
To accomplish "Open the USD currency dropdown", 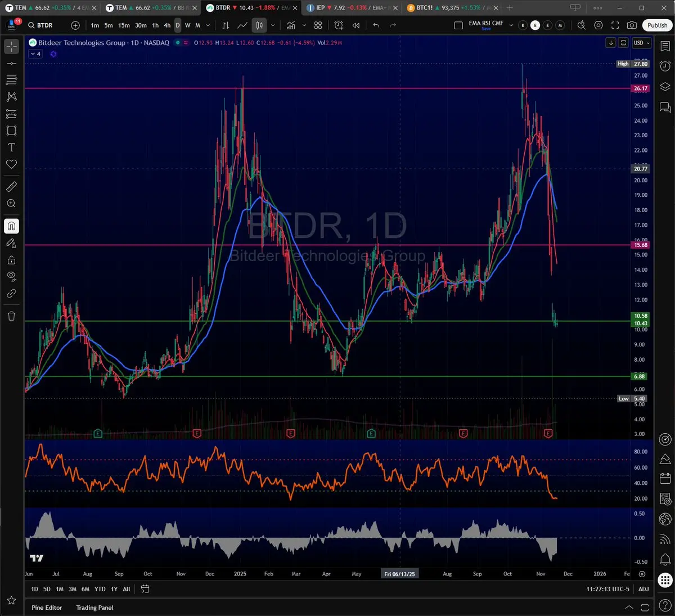I will click(641, 43).
